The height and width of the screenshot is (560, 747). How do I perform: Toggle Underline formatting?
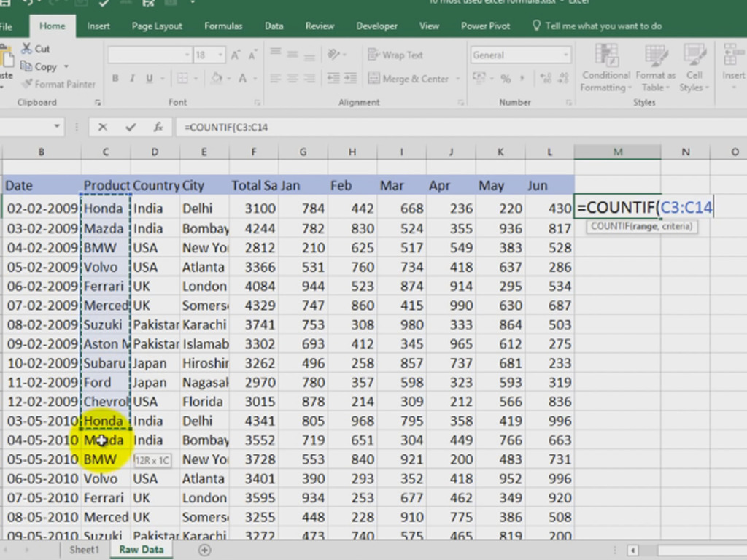click(x=150, y=79)
